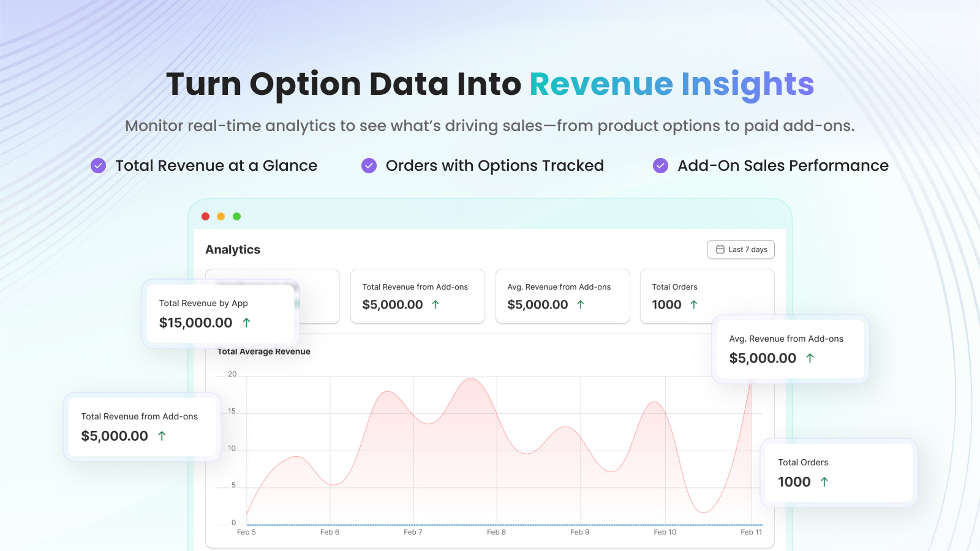Click the Feb 11 axis label
The height and width of the screenshot is (551, 980).
pos(751,532)
